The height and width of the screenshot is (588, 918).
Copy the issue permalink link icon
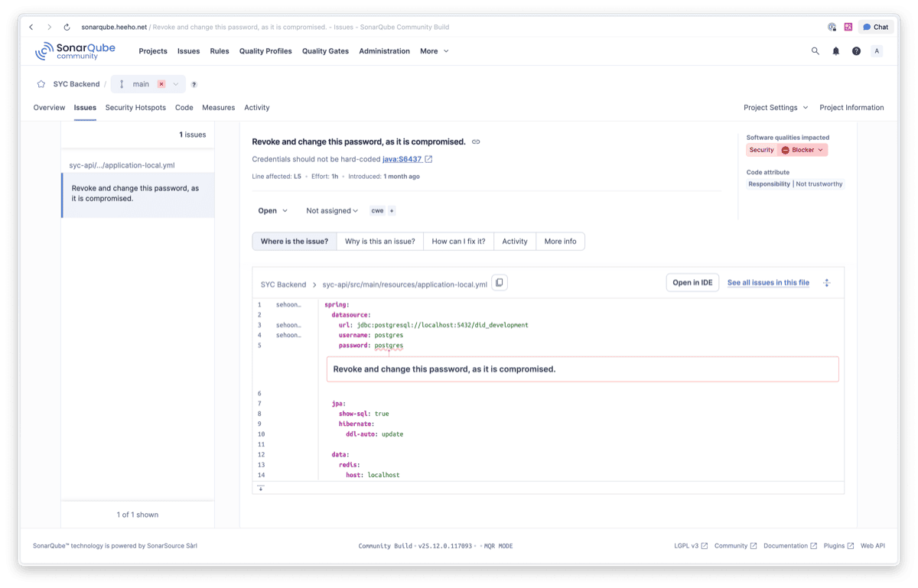tap(476, 141)
